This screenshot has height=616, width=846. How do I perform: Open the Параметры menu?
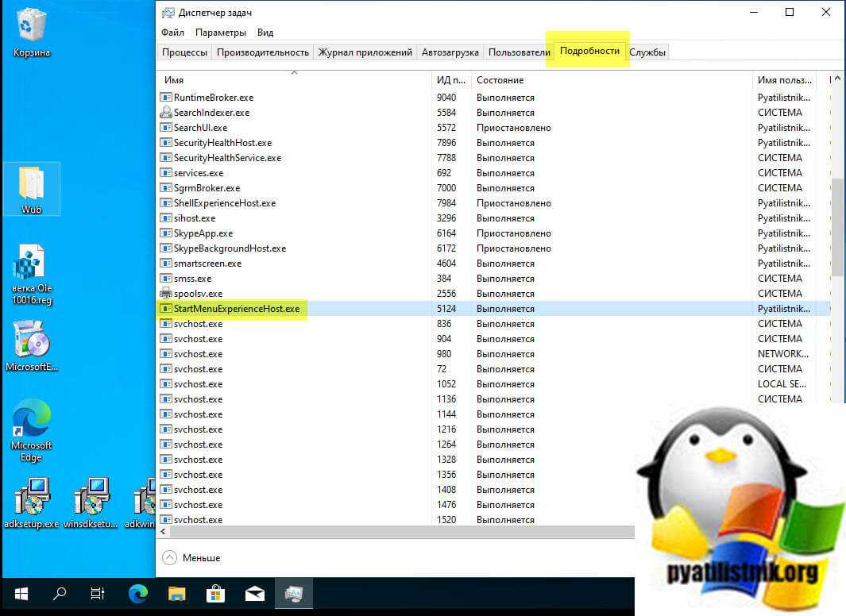[x=220, y=33]
